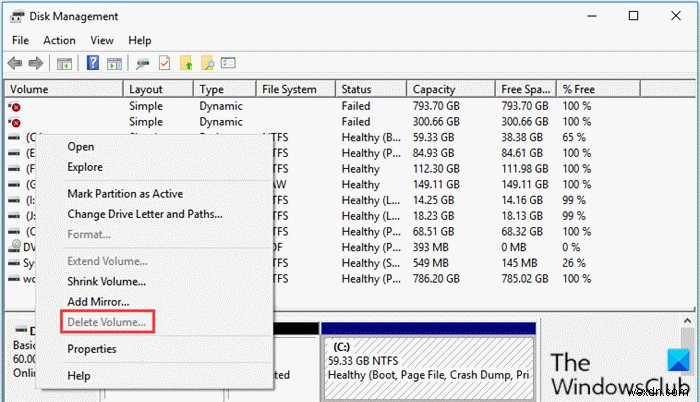Select the failed 793.70 GB volume error icon

(x=15, y=107)
